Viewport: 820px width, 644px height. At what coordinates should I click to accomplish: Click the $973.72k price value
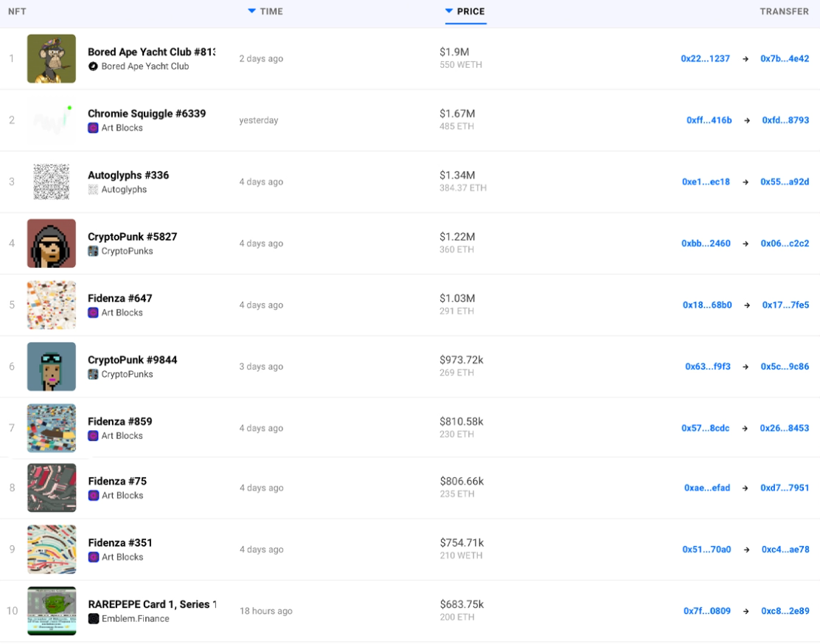[462, 360]
